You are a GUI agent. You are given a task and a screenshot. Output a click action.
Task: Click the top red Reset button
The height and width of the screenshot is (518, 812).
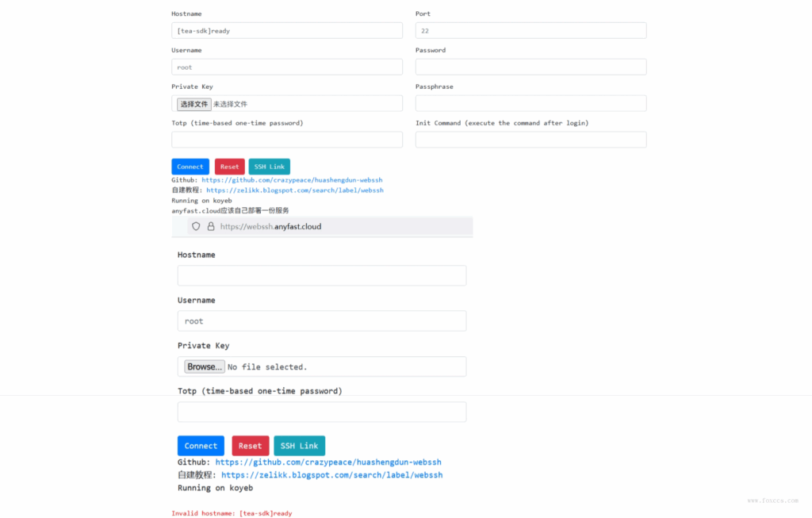click(229, 167)
